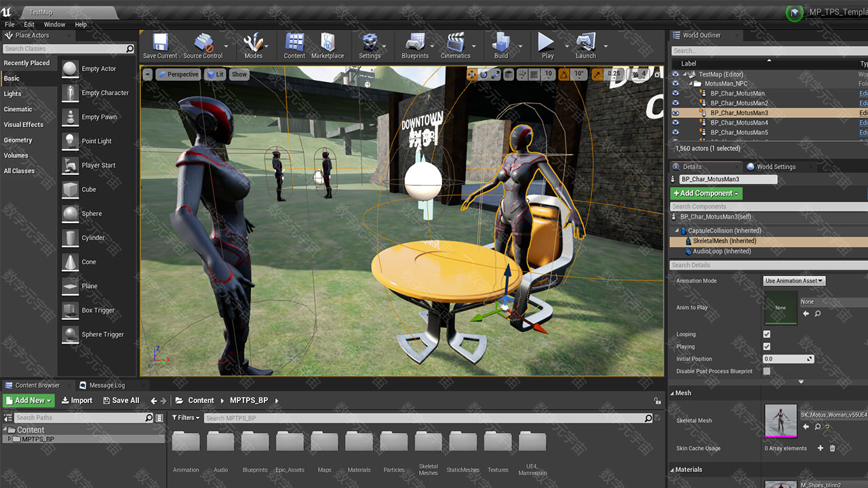The image size is (868, 488).
Task: Click the Import button in Content Browser
Action: (77, 401)
